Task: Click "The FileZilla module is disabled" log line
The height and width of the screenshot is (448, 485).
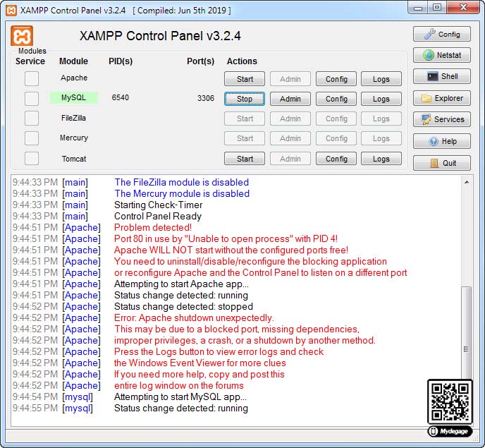Action: tap(182, 182)
